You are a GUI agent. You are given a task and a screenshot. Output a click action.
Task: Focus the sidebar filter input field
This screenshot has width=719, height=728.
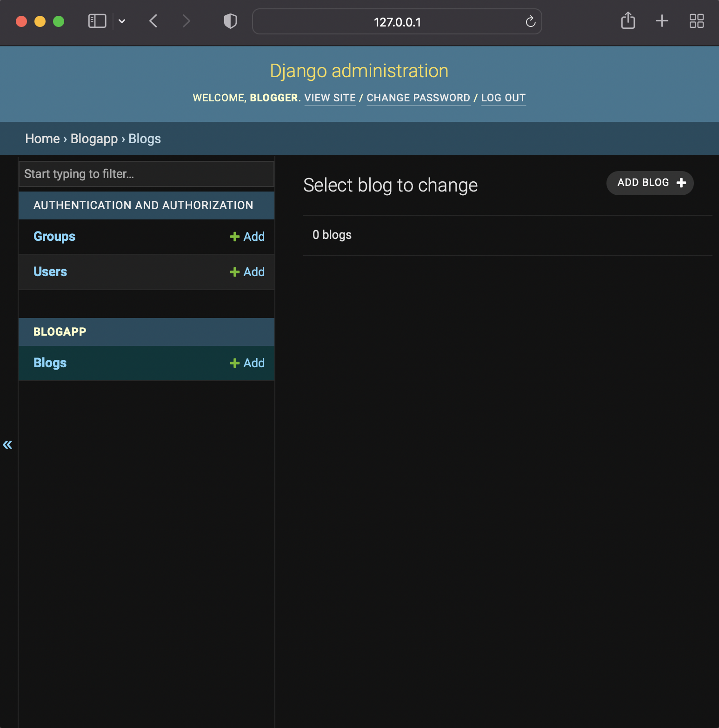146,174
